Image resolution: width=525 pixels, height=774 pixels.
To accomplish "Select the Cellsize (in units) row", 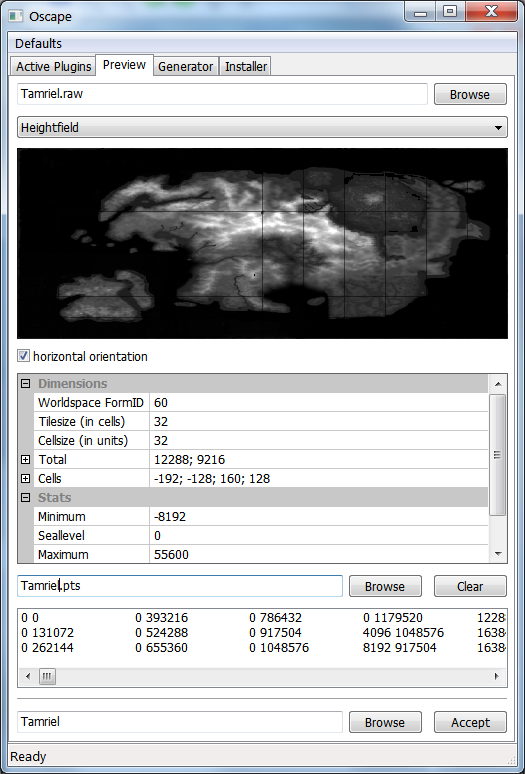I will 261,440.
